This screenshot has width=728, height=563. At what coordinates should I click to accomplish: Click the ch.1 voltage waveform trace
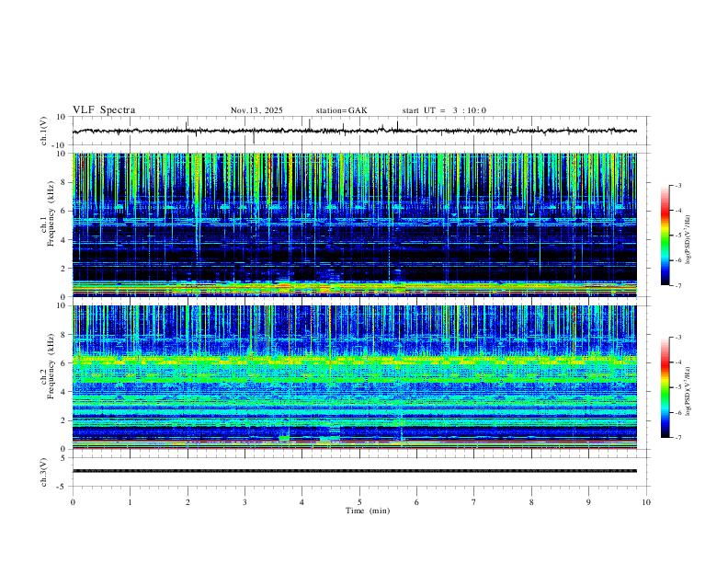tap(355, 131)
